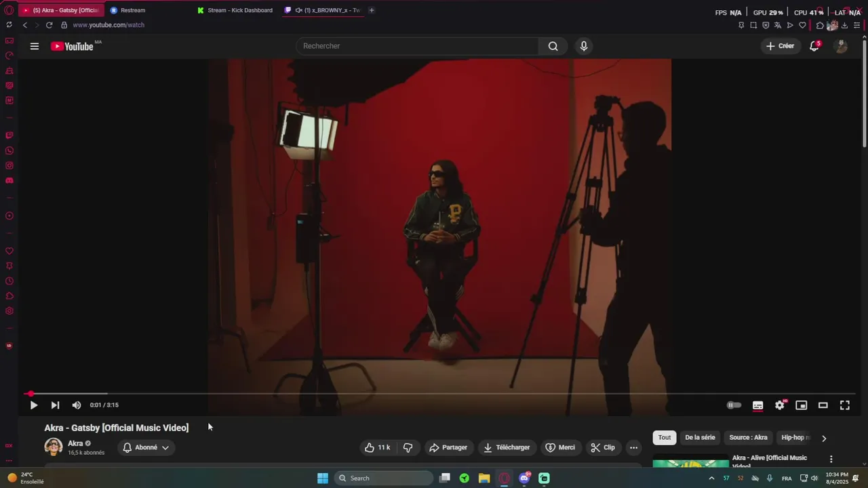This screenshot has width=868, height=488.
Task: Seek on the video progress bar
Action: tap(441, 394)
